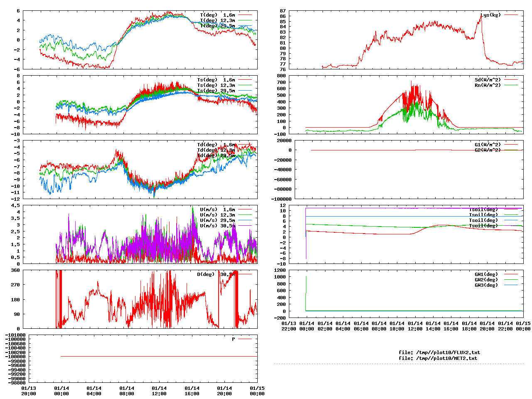The image size is (532, 399).
Task: Click the "U(m/s) 12.3m" legend text
Action: (217, 215)
